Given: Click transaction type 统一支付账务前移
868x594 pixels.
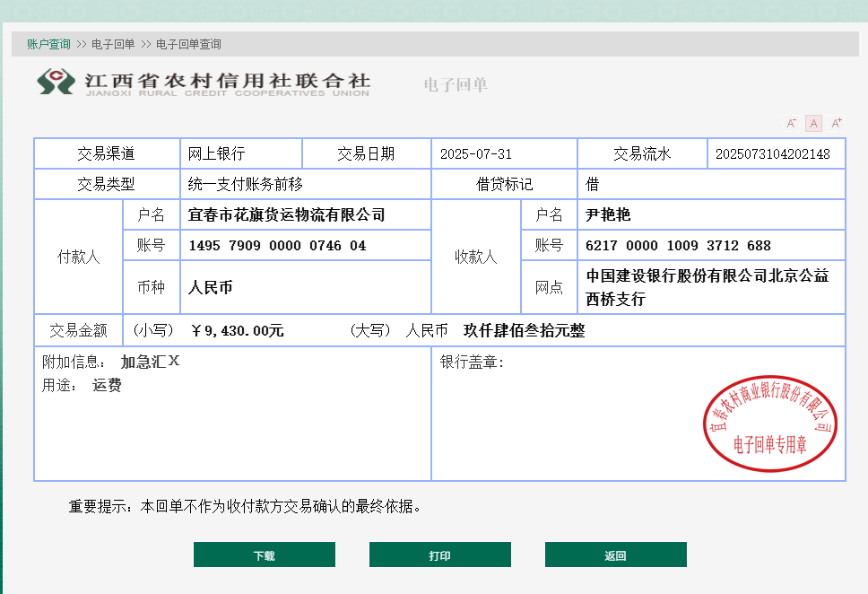Looking at the screenshot, I should pyautogui.click(x=245, y=184).
